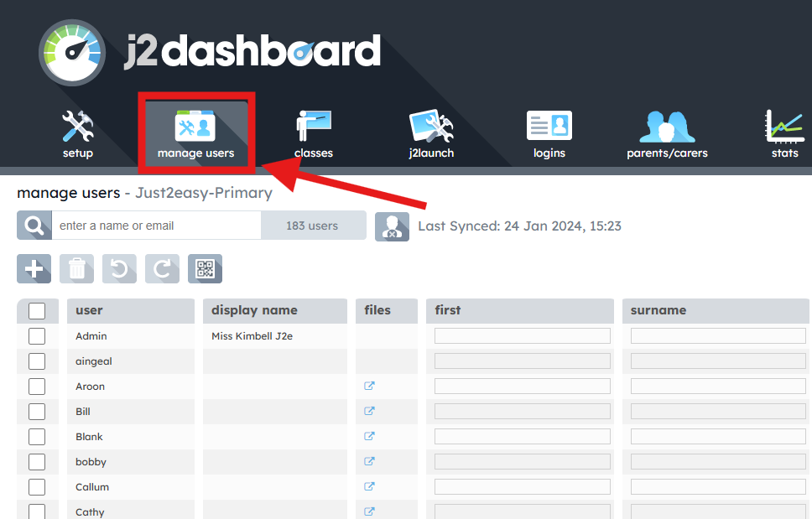Tick the checkbox for aingeal
Viewport: 812px width, 519px height.
pyautogui.click(x=37, y=361)
